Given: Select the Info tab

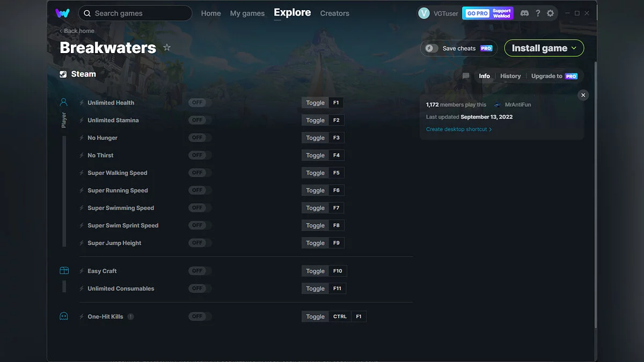Looking at the screenshot, I should click(x=485, y=76).
